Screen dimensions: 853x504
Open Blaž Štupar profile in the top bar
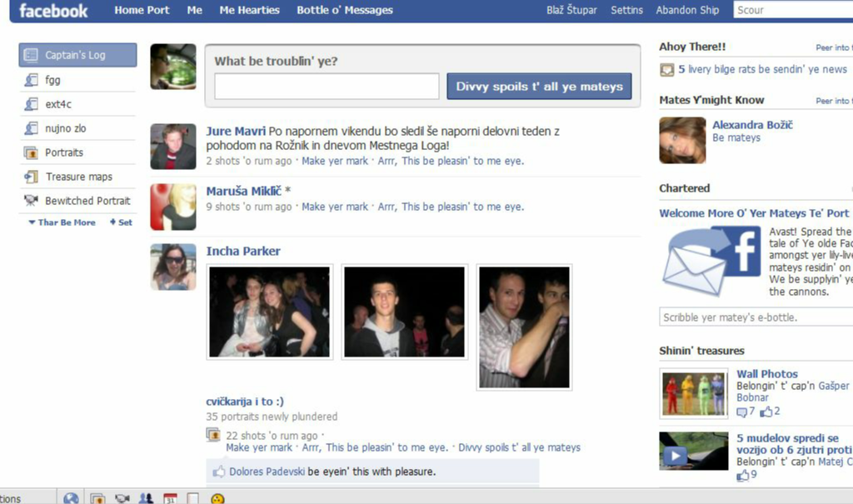point(571,10)
